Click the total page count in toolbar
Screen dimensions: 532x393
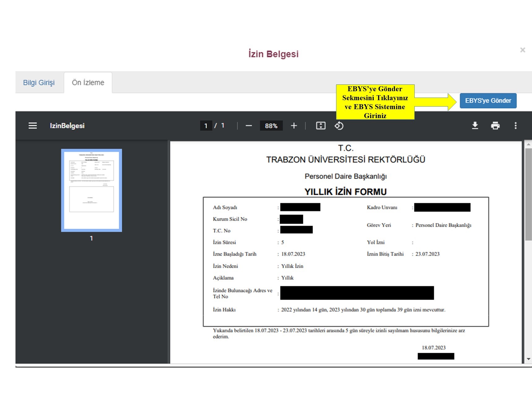click(x=223, y=126)
